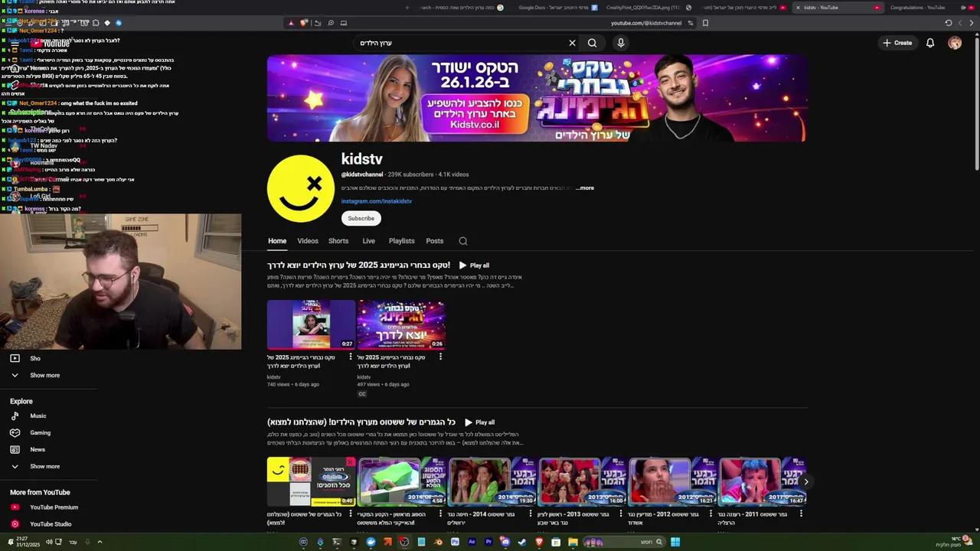
Task: Expand the channel description with more
Action: click(585, 187)
